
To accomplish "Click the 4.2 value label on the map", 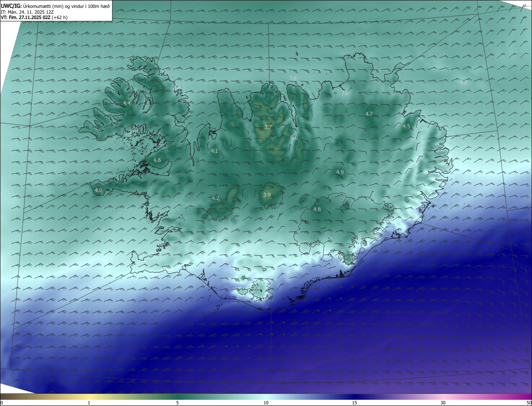I will click(x=216, y=198).
